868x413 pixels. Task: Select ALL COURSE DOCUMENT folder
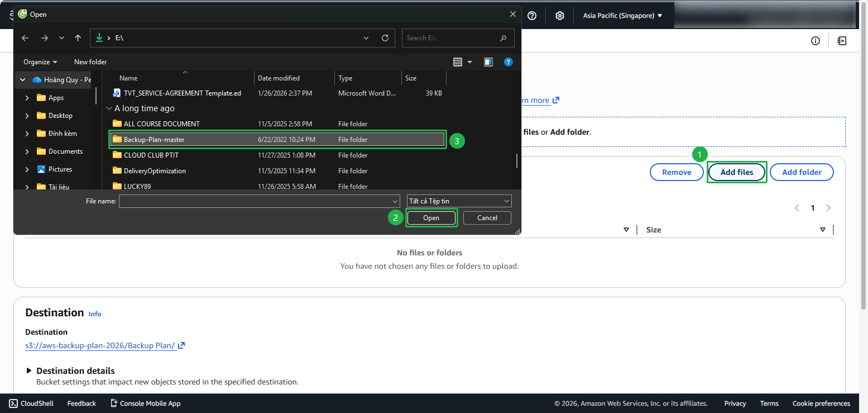pyautogui.click(x=277, y=124)
